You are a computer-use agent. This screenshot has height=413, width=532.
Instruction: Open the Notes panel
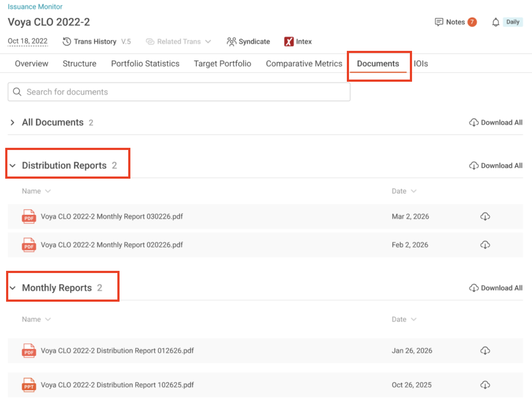pos(455,22)
